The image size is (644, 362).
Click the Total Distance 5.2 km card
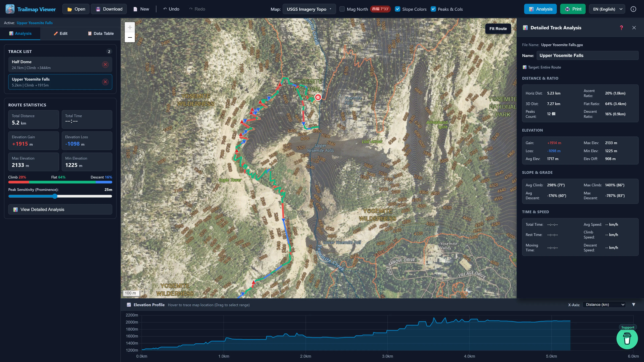34,119
